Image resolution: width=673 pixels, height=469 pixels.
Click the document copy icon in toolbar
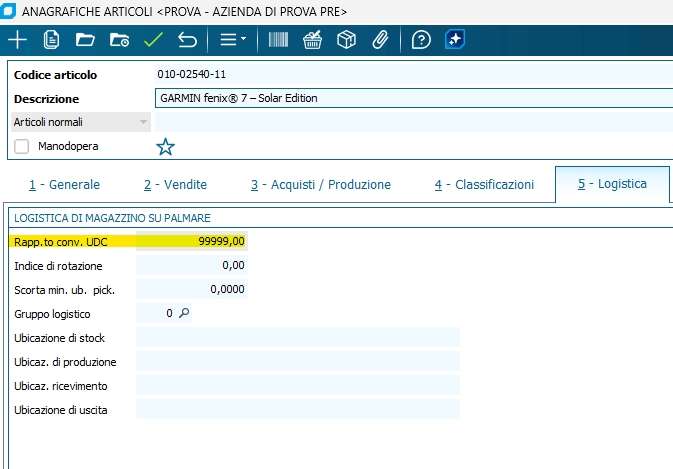tap(51, 40)
